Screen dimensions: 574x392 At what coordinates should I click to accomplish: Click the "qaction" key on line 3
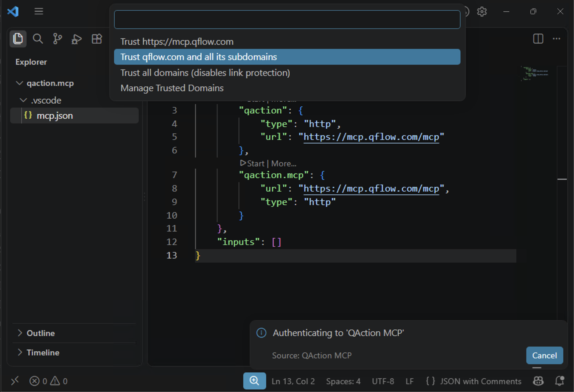[263, 110]
